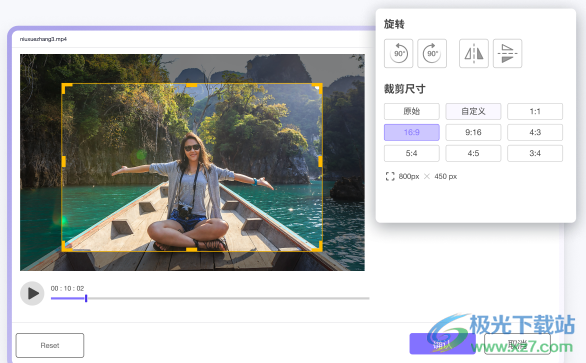Click the 取消 cancel button
Viewport: 586px width, 363px height.
coord(517,344)
